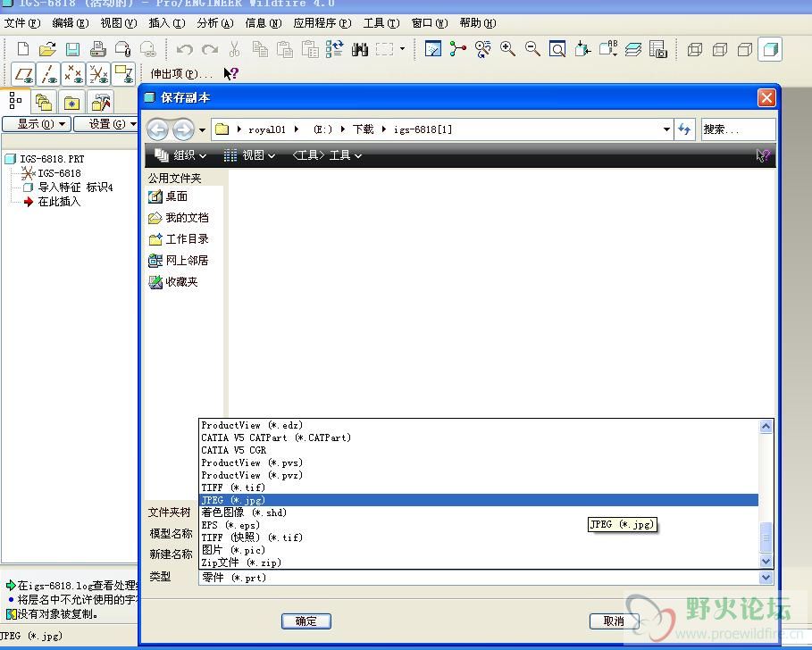Open a file with the folder icon
The height and width of the screenshot is (650, 812).
click(x=47, y=49)
